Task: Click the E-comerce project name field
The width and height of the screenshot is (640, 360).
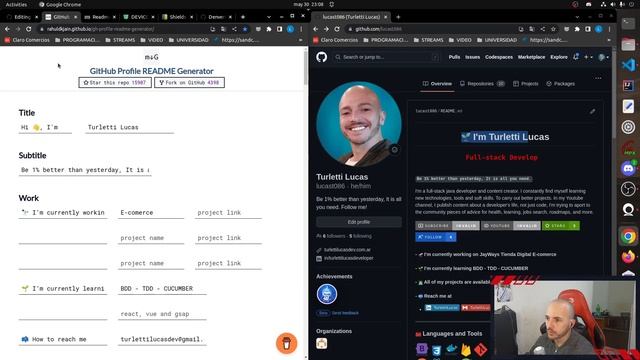Action: click(151, 213)
